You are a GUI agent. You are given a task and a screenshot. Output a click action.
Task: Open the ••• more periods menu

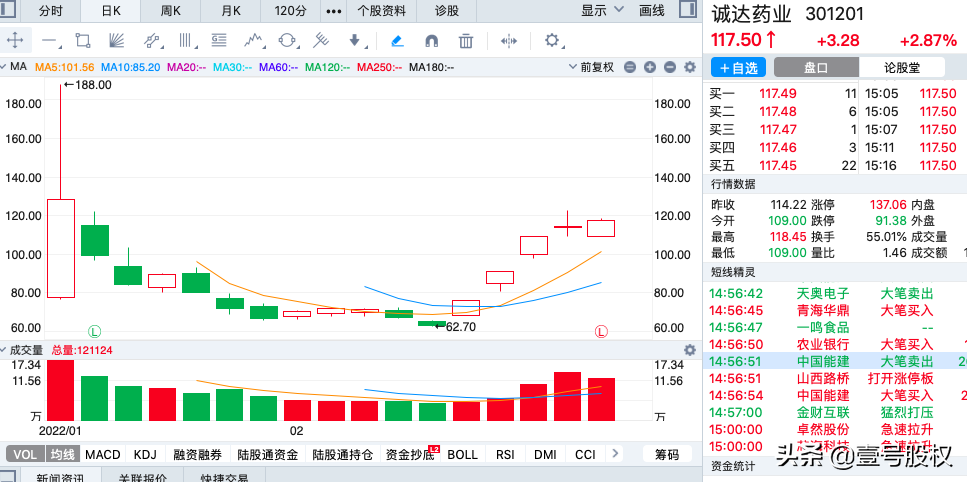(x=334, y=11)
